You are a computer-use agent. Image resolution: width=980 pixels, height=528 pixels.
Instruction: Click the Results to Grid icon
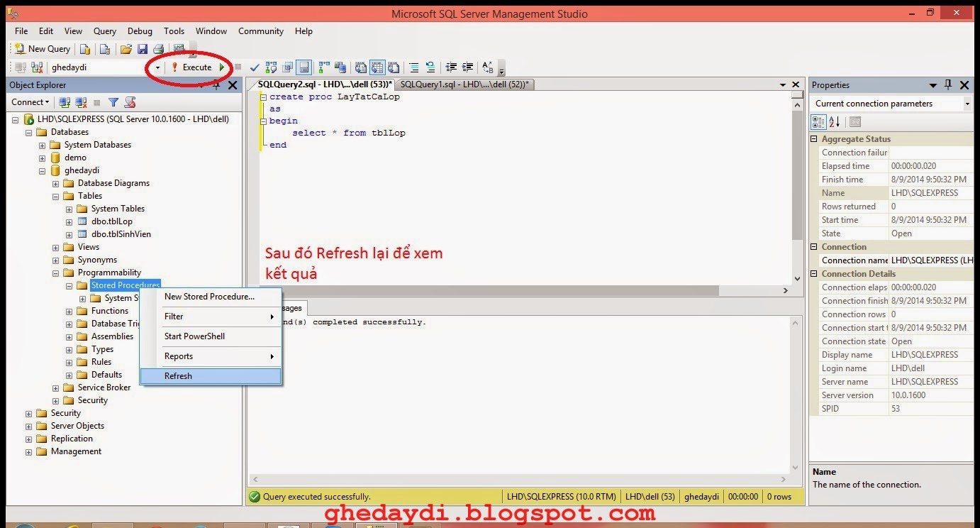tap(375, 67)
